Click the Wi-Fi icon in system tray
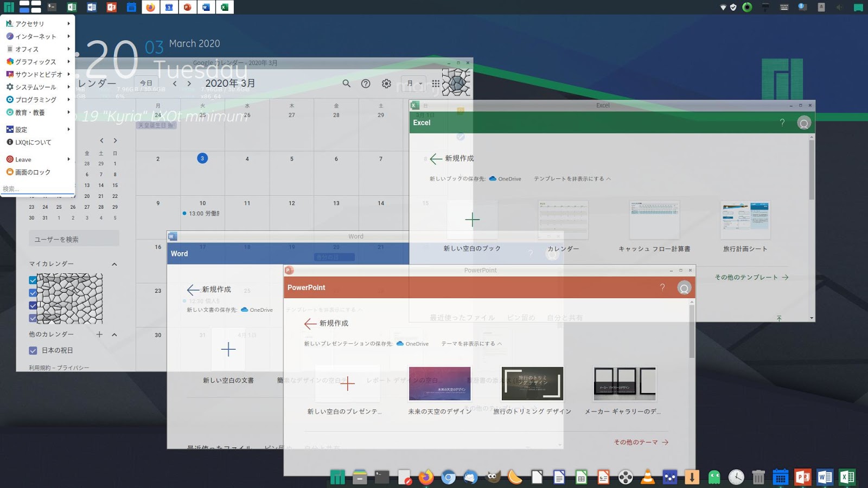The width and height of the screenshot is (868, 488). click(723, 7)
